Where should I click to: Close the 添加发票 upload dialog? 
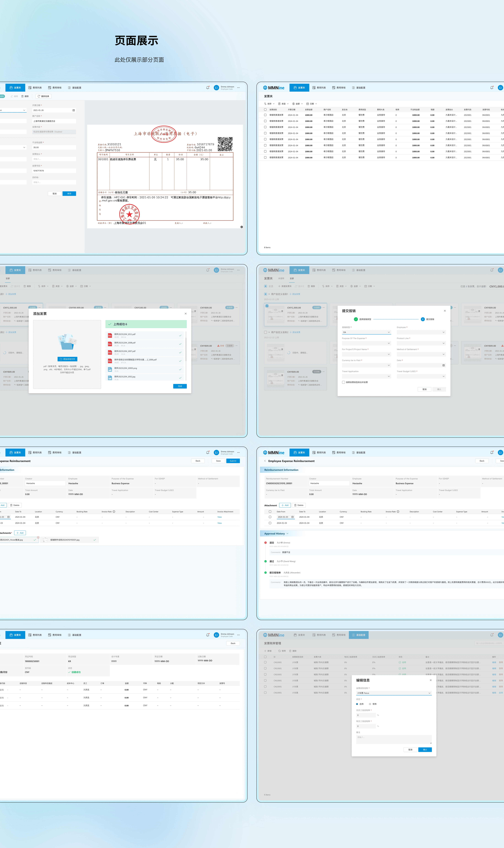tap(185, 314)
